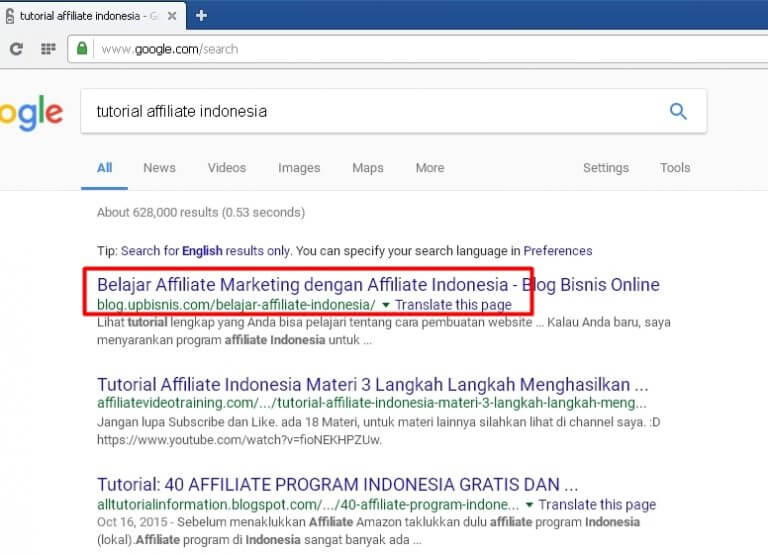
Task: Expand dropdown arrow beside alltutorialinformation.blogspot.com URL
Action: click(x=529, y=505)
